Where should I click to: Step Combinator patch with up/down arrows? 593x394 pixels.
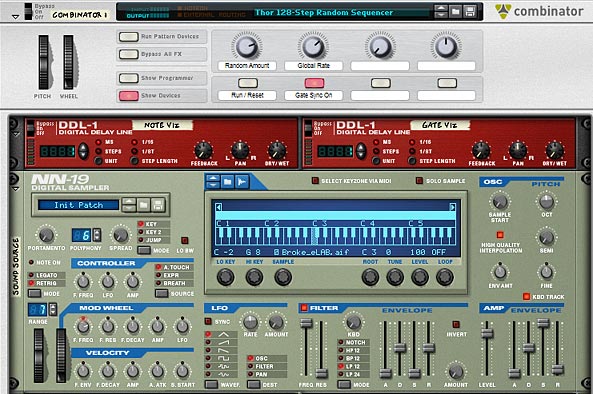(x=441, y=12)
